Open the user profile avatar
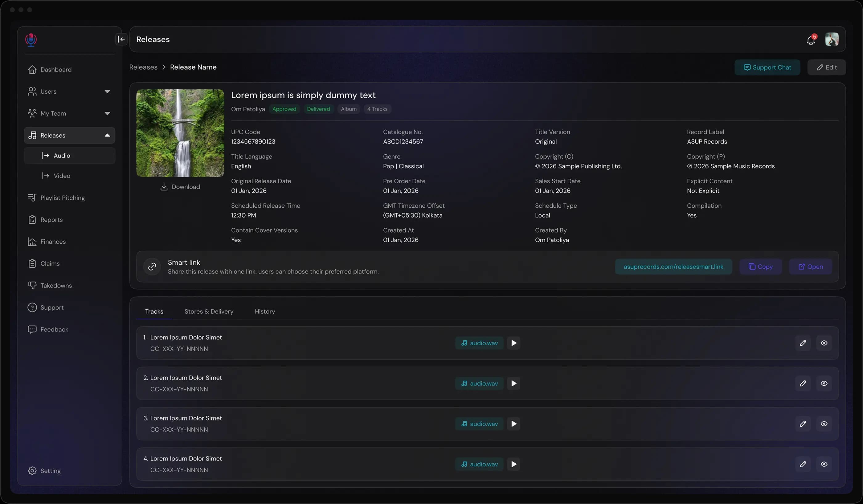The image size is (863, 504). click(x=832, y=39)
